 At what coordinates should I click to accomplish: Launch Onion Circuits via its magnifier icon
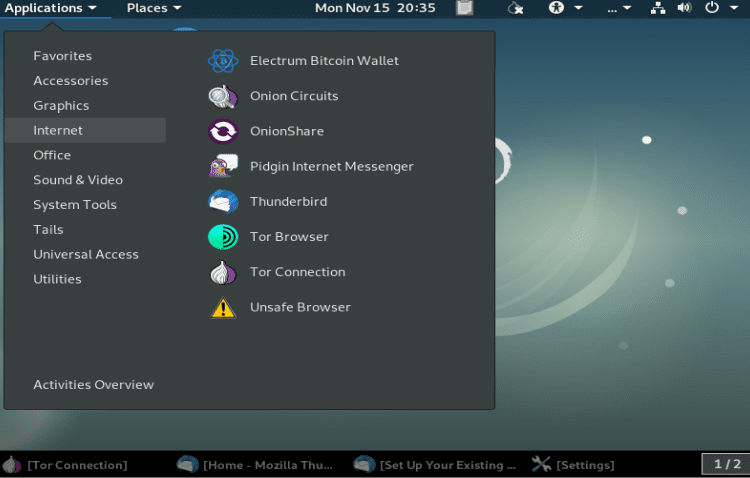coord(223,96)
